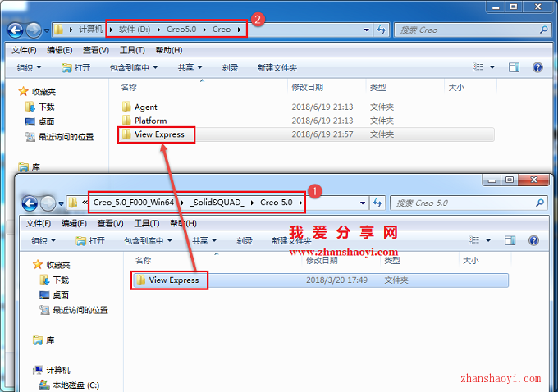
Task: Sort by 类型 column in Creo window
Action: [x=378, y=87]
